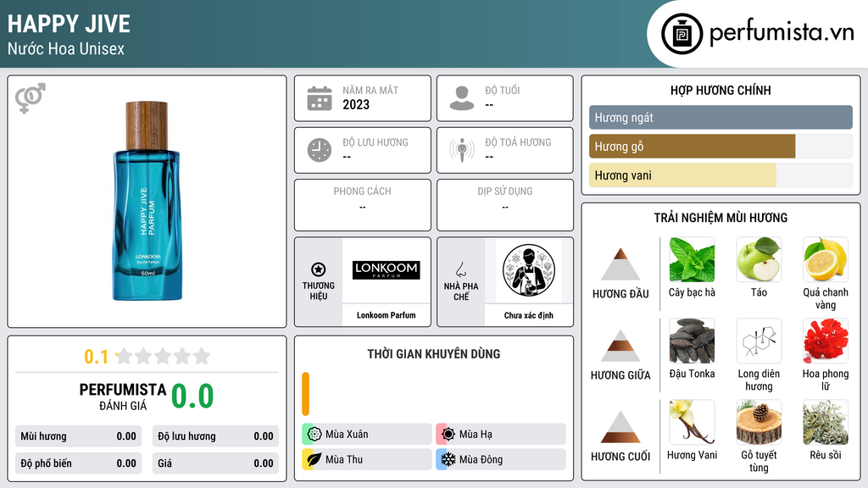The image size is (868, 488).
Task: Click the spring flower icon in Mùa Xuân
Action: (x=314, y=434)
